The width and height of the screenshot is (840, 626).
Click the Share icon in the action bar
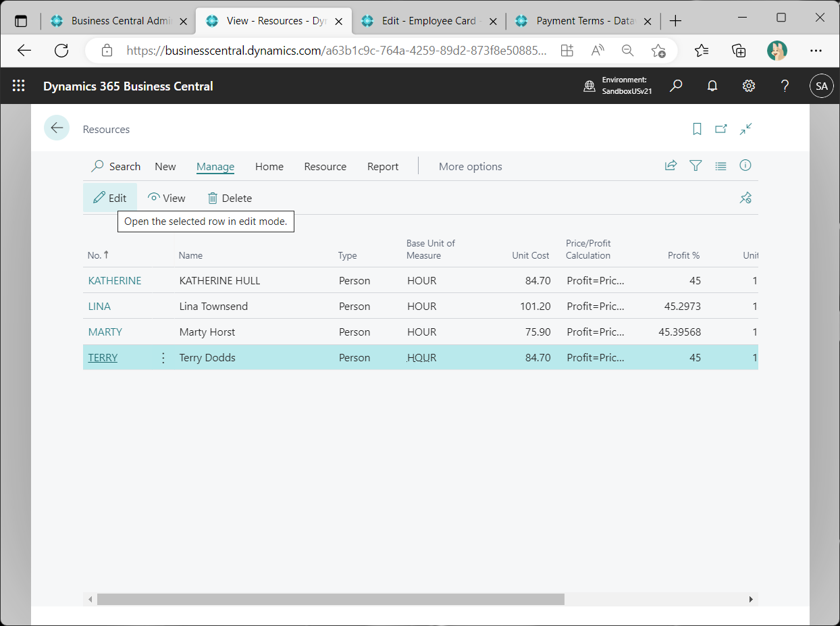(x=671, y=165)
